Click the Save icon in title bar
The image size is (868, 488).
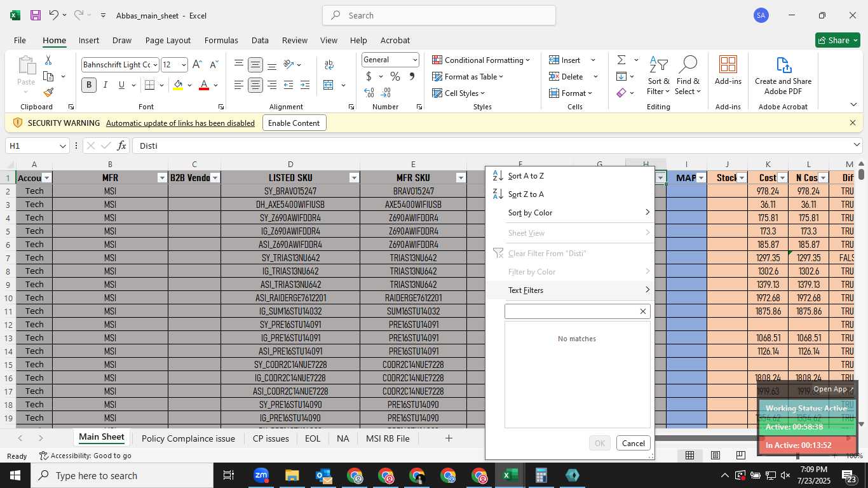(36, 15)
